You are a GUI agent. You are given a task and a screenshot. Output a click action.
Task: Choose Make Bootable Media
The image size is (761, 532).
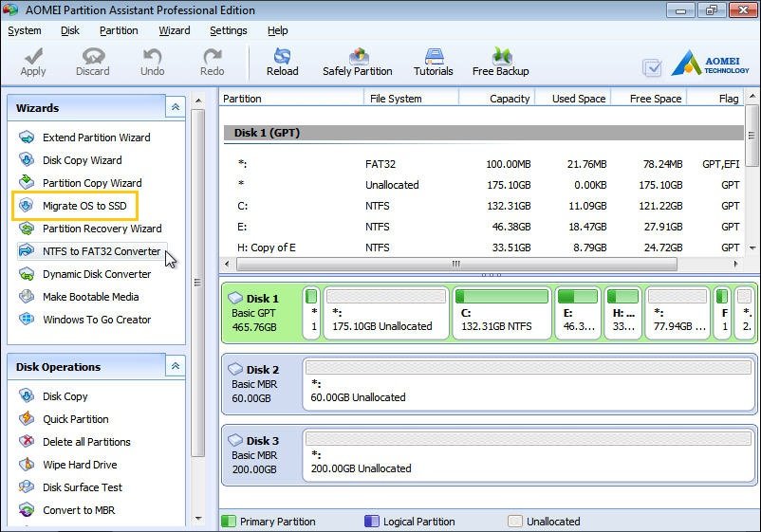91,297
